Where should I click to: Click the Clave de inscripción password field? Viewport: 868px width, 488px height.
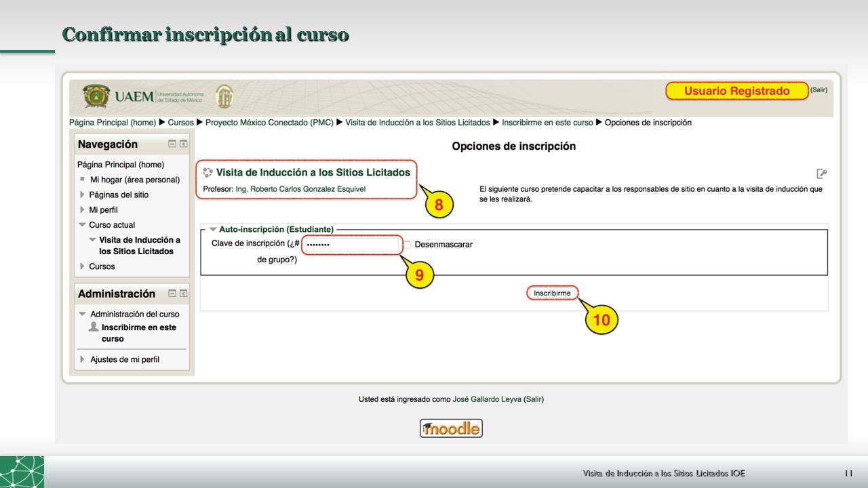tap(352, 245)
